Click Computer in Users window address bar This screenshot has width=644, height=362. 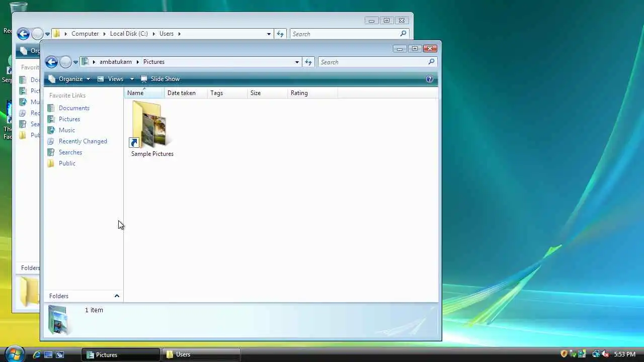(x=85, y=34)
